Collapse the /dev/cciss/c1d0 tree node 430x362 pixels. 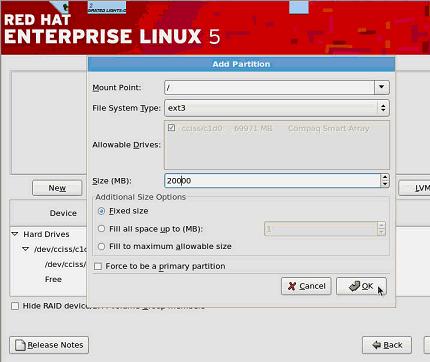(x=26, y=249)
